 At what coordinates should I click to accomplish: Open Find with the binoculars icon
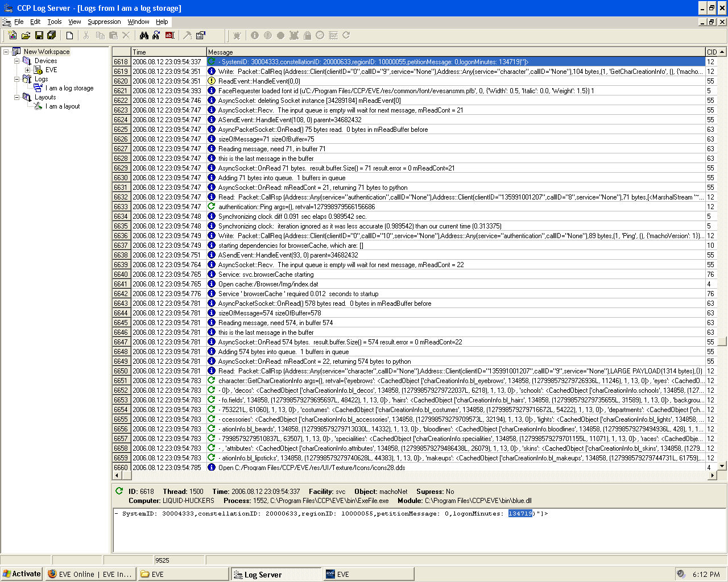click(x=144, y=35)
